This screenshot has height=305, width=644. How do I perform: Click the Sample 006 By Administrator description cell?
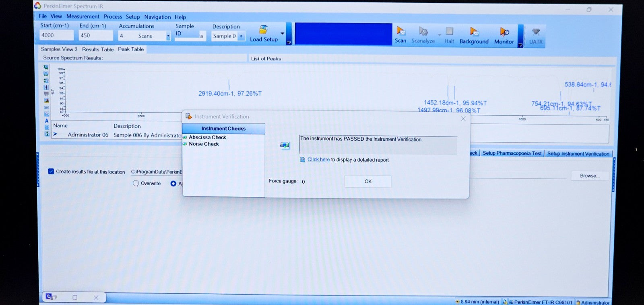(147, 135)
